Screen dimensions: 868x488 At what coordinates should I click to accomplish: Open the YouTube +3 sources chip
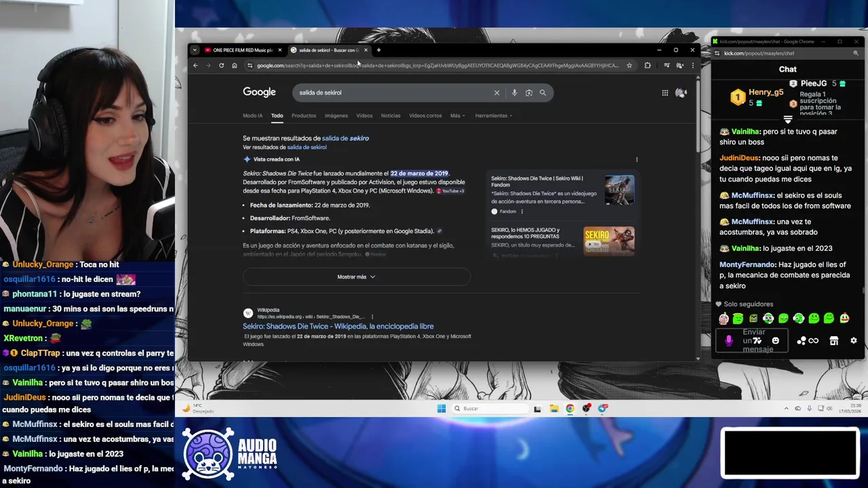[x=450, y=191]
